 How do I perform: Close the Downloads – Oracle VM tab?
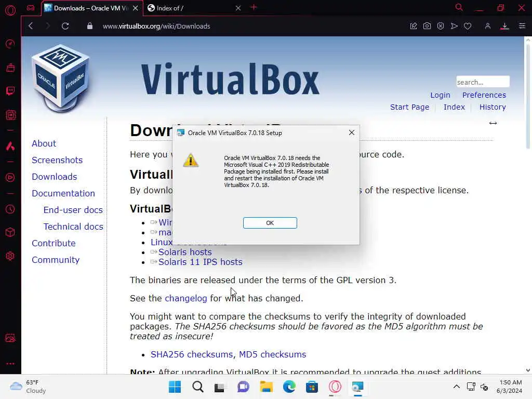point(136,8)
